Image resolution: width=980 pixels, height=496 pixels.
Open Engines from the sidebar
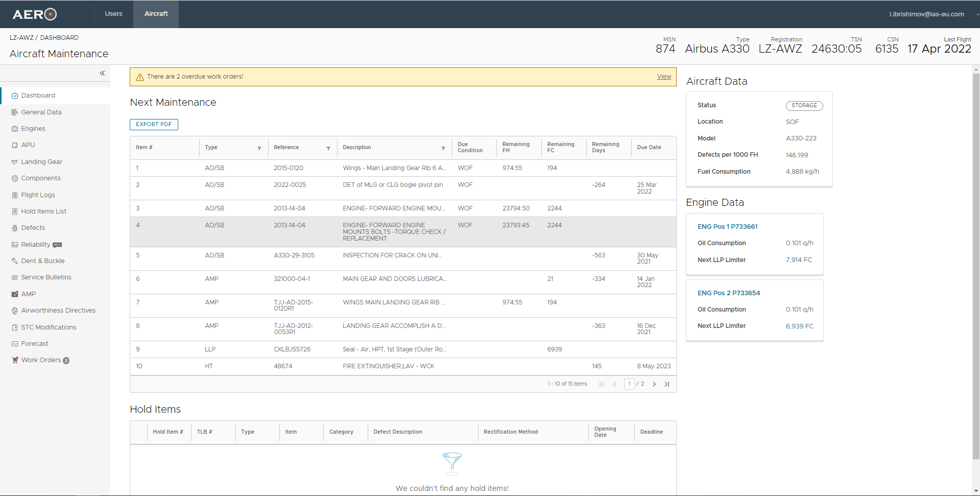[33, 129]
